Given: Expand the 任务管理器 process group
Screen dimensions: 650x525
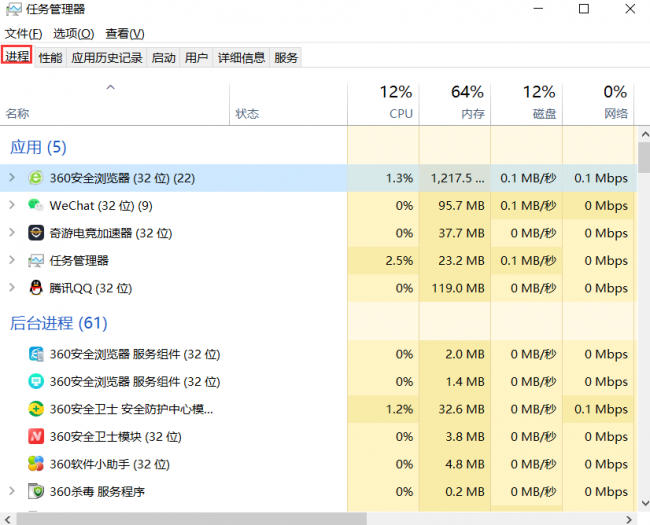Looking at the screenshot, I should tap(12, 260).
